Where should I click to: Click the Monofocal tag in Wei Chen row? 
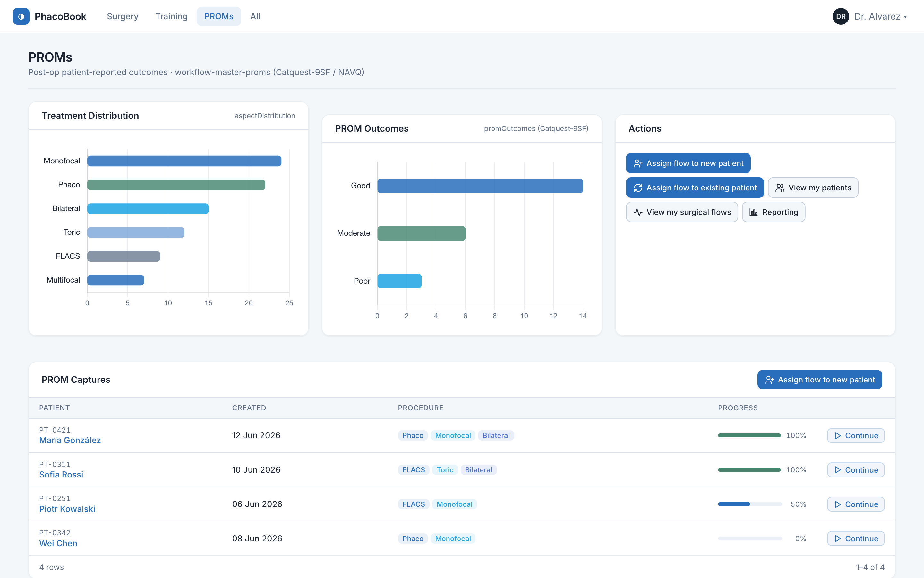tap(453, 539)
